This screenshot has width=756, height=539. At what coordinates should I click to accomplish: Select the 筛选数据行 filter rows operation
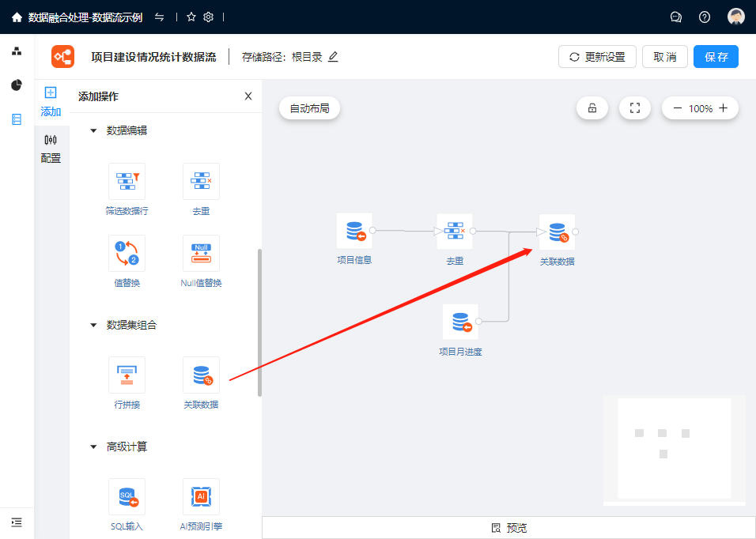pyautogui.click(x=127, y=182)
